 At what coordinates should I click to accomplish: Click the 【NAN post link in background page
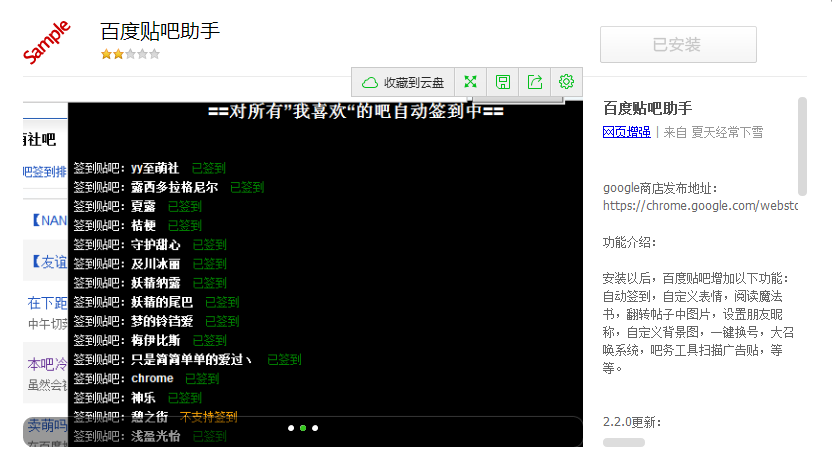pyautogui.click(x=46, y=220)
